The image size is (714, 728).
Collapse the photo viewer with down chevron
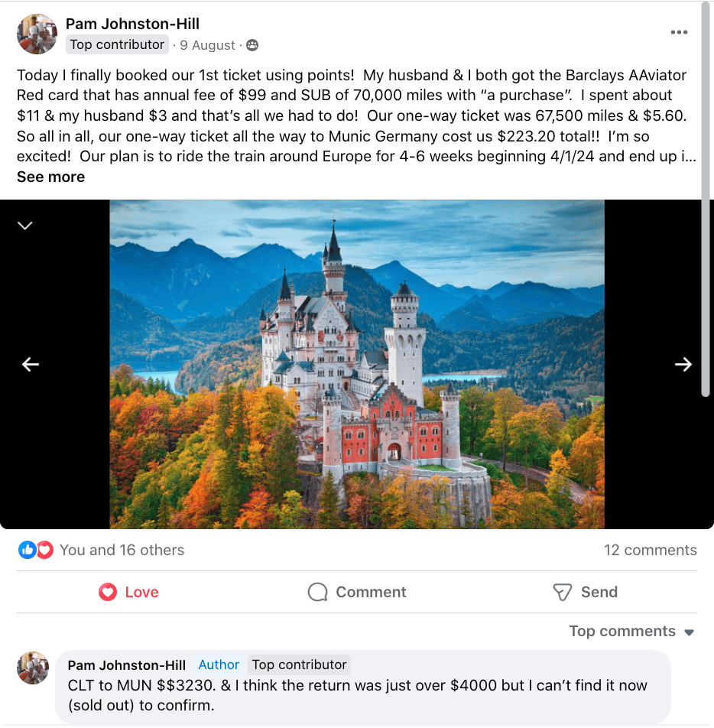(x=25, y=226)
